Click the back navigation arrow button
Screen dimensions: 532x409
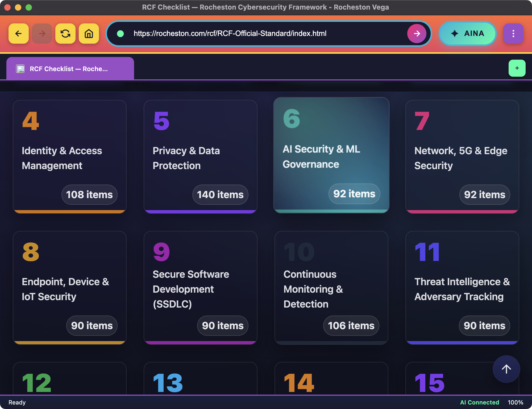pos(18,34)
